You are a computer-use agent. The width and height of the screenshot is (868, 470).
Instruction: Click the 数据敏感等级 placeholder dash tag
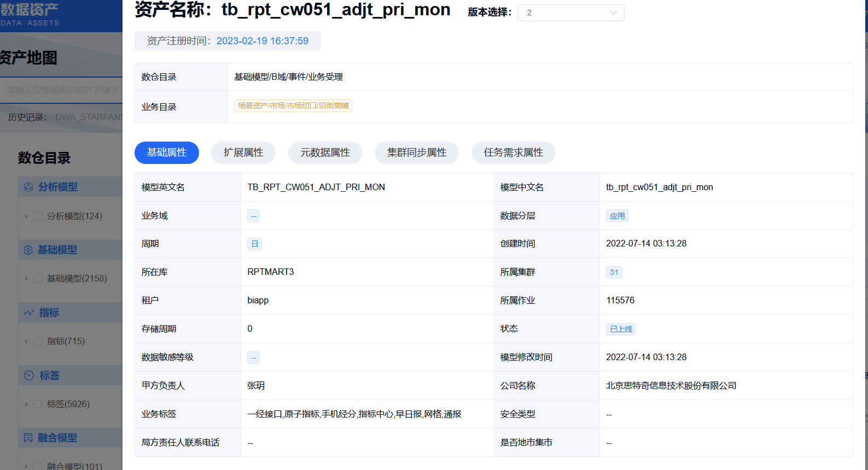tap(253, 357)
